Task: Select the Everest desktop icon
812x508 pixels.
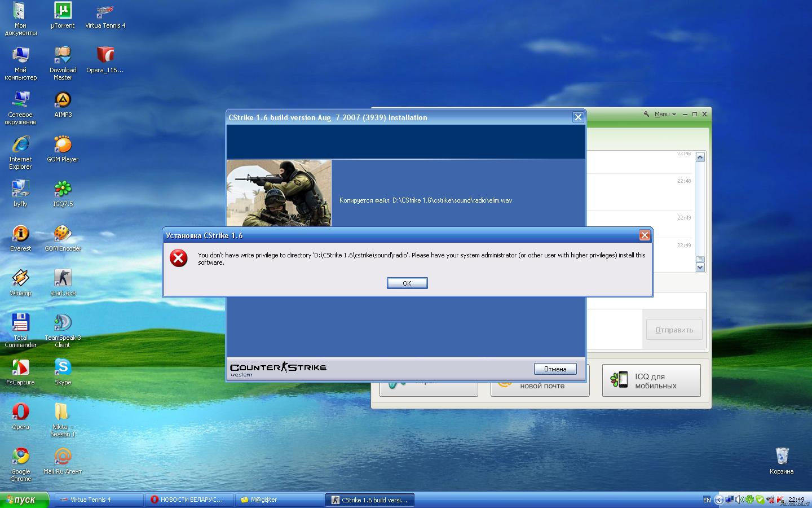Action: 20,238
